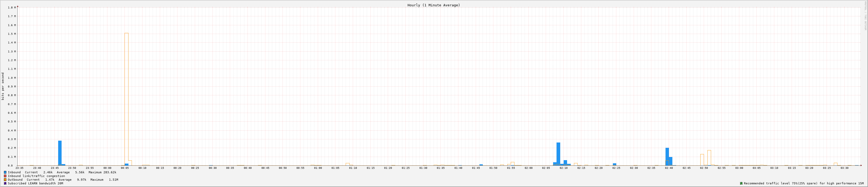Viewport: 868px width, 187px height.
Task: Click the "bits per second" y-axis label
Action: [3, 86]
